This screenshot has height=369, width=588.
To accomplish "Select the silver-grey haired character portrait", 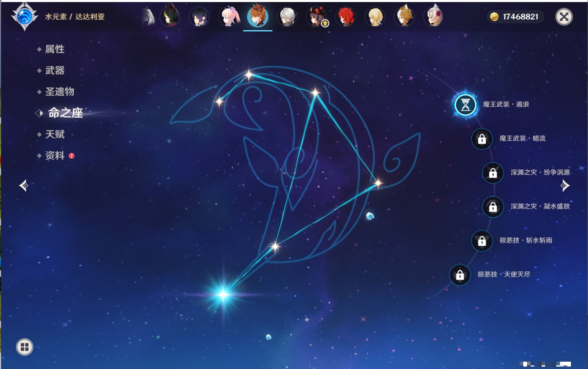I will coord(287,17).
